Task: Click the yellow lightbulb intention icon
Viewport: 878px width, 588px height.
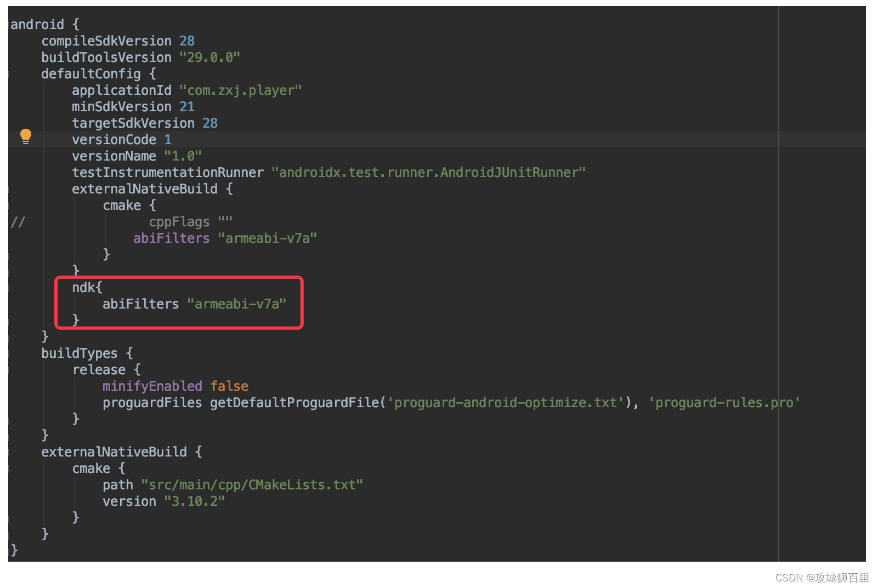Action: click(x=26, y=136)
